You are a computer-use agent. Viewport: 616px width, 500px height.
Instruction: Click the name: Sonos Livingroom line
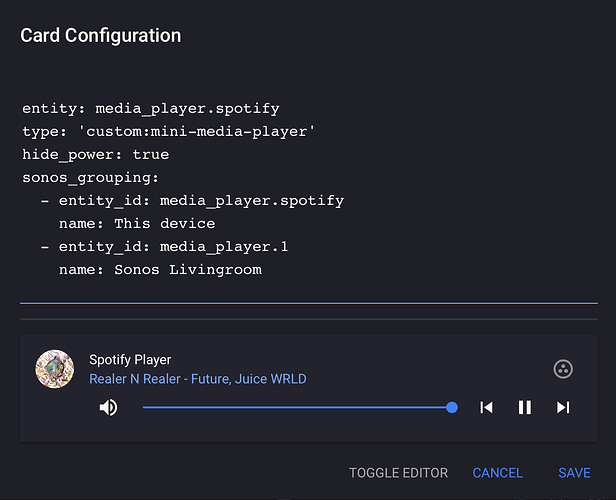[160, 270]
